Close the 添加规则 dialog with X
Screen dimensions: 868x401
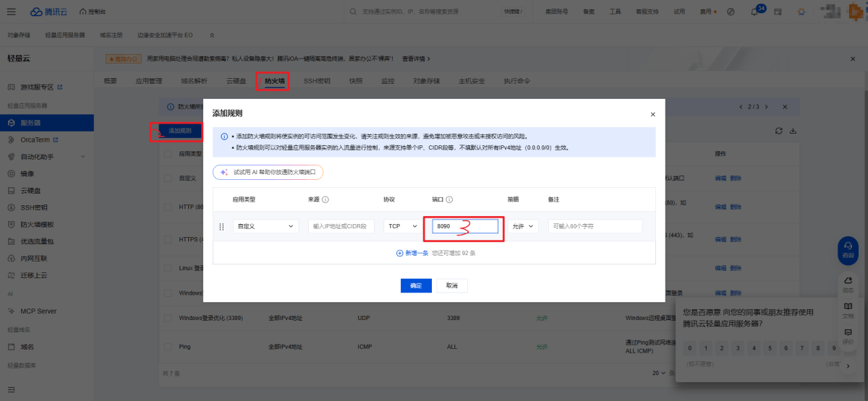click(x=652, y=114)
